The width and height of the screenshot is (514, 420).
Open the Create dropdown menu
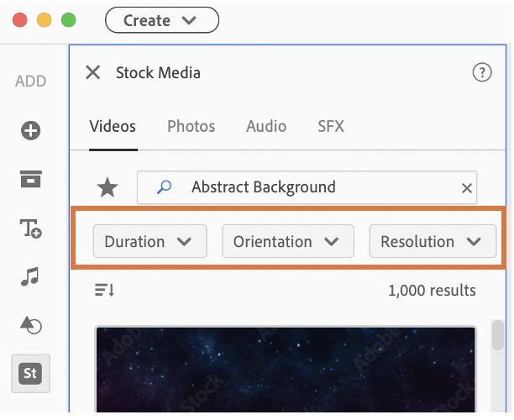162,20
